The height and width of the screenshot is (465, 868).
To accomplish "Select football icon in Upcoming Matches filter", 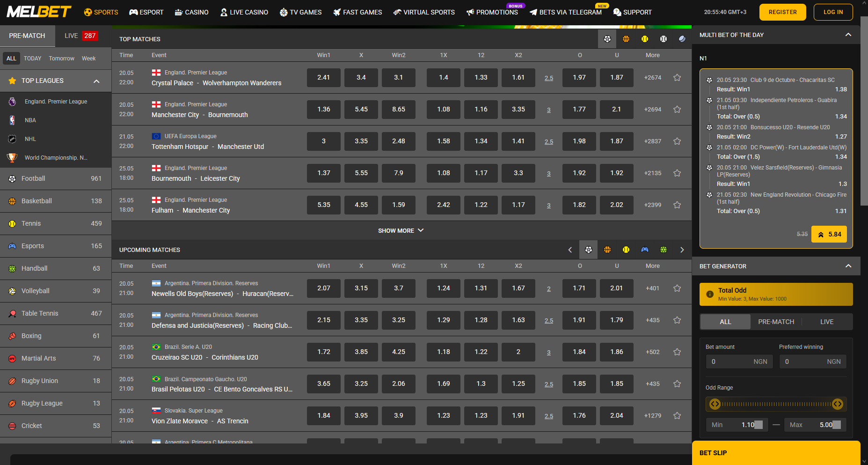I will pos(589,250).
